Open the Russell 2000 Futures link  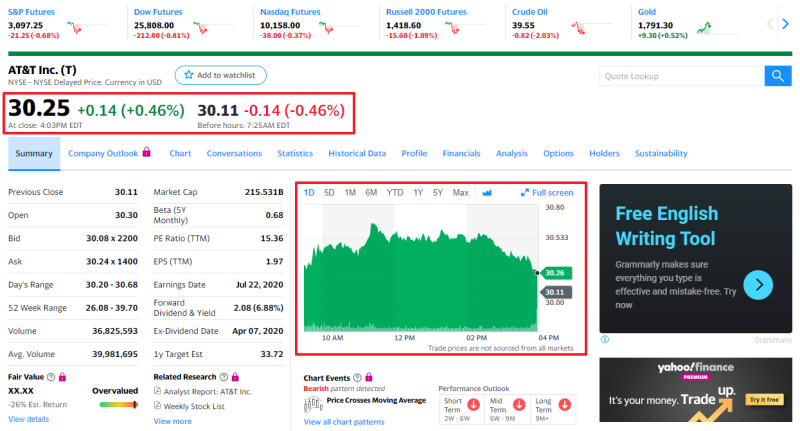426,12
